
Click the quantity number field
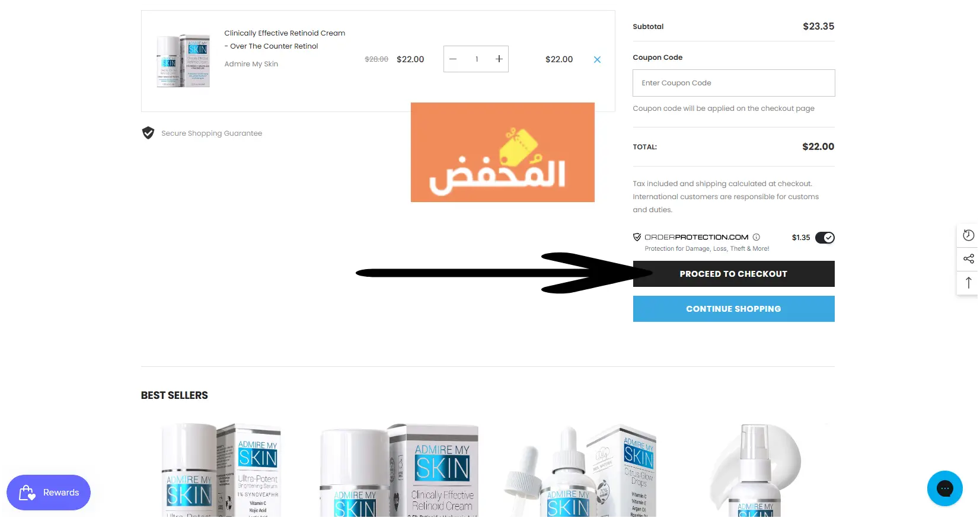click(476, 59)
